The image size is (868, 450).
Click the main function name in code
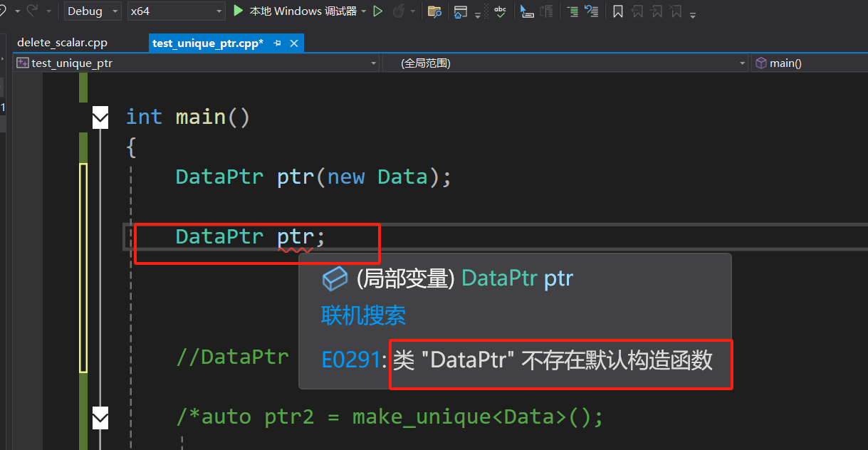click(201, 117)
